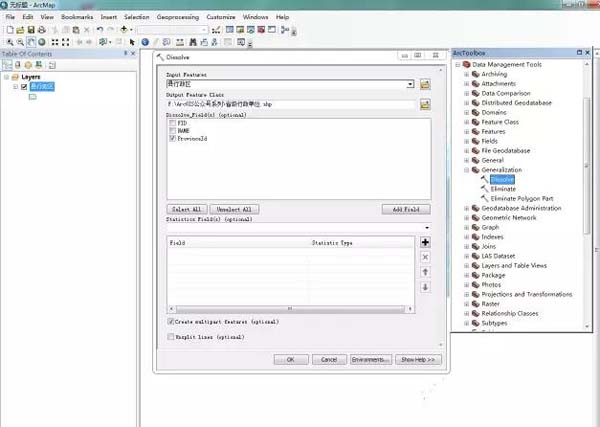Open Environments settings button

tap(371, 360)
